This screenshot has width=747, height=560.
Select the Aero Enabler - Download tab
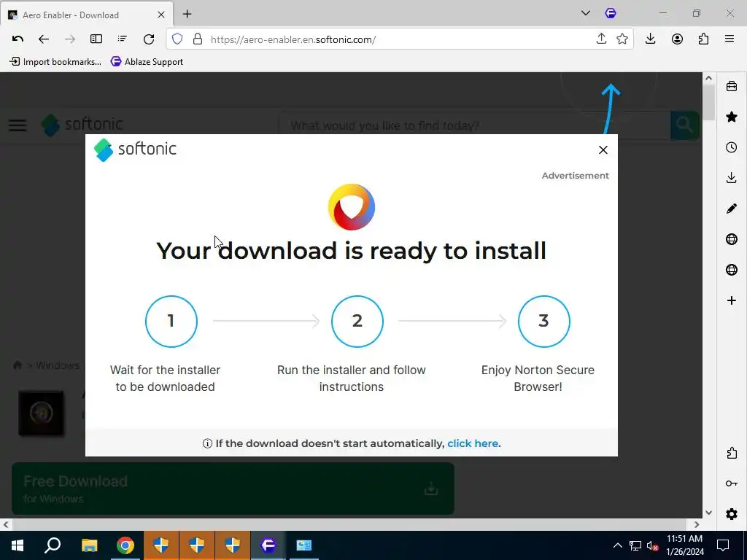pyautogui.click(x=88, y=15)
